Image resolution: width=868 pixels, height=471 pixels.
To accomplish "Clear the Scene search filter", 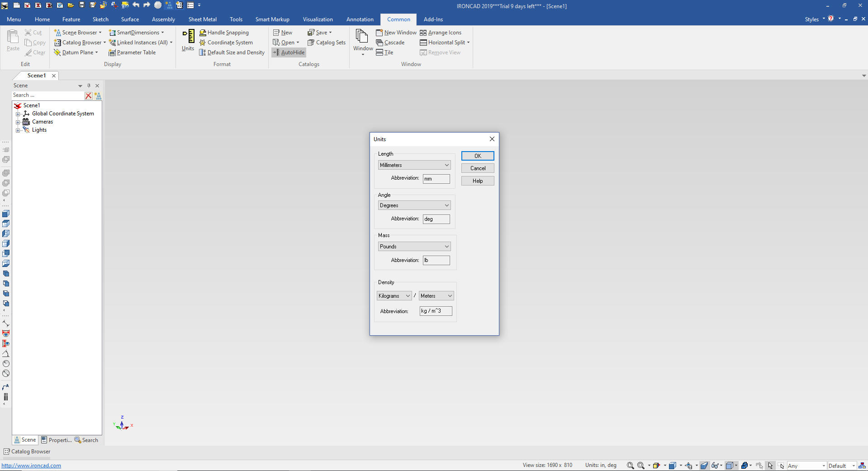I will 89,95.
